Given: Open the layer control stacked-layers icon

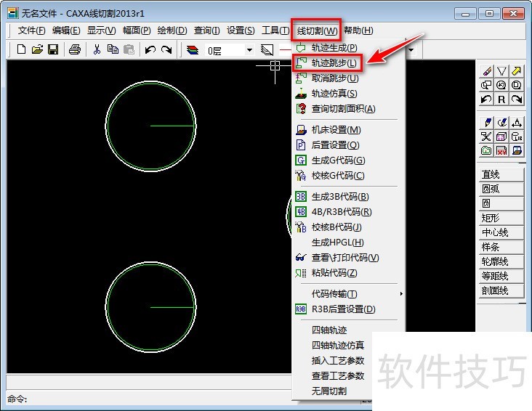Looking at the screenshot, I should coord(193,50).
